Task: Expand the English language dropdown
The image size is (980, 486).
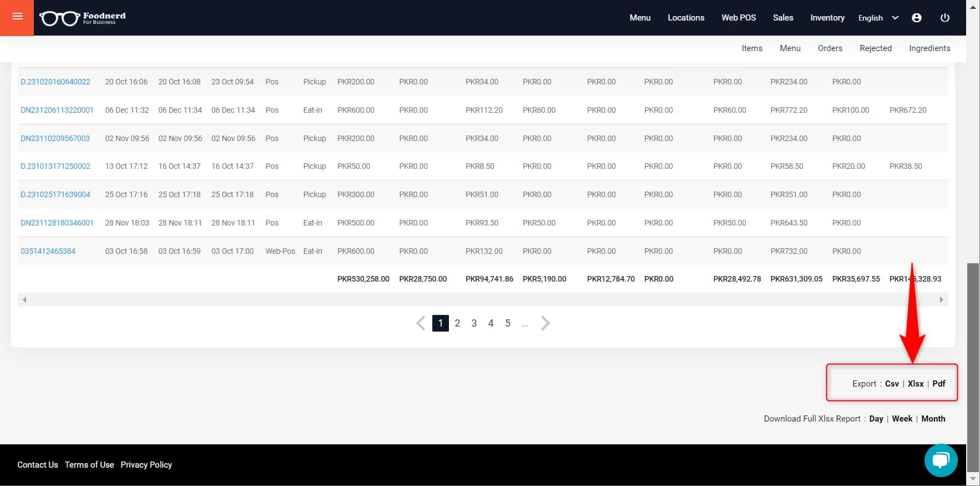Action: pos(878,18)
